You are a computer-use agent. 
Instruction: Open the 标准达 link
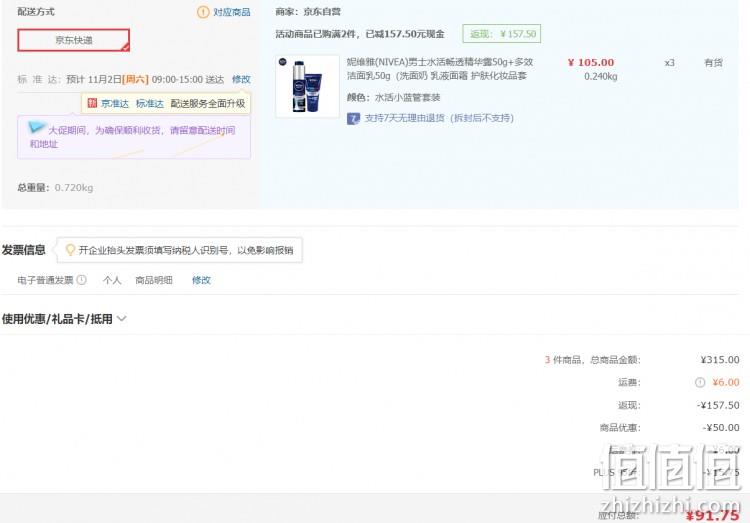[150, 103]
